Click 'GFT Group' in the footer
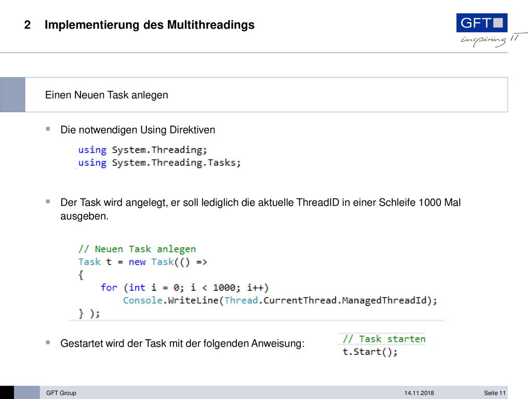532x399 pixels. coord(61,393)
